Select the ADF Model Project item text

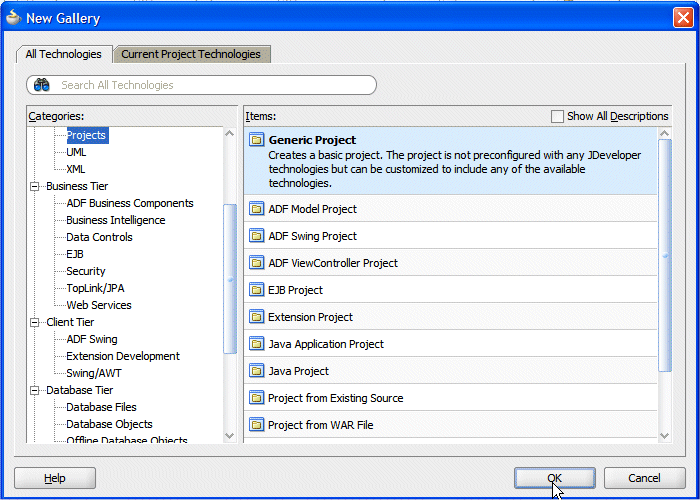(x=312, y=209)
